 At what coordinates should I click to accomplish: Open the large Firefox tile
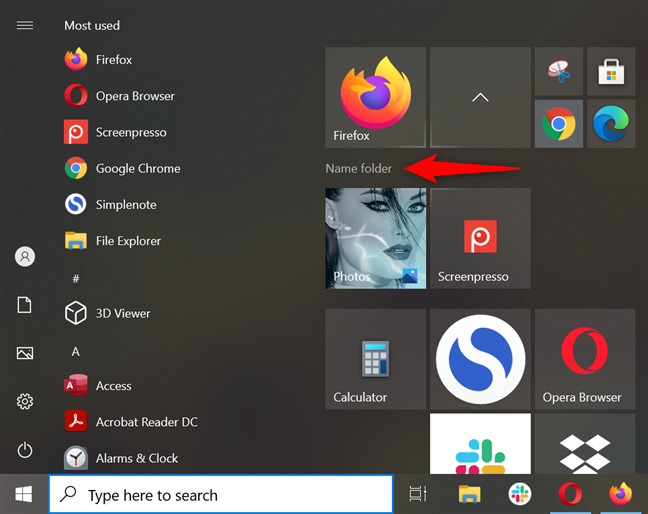(376, 97)
